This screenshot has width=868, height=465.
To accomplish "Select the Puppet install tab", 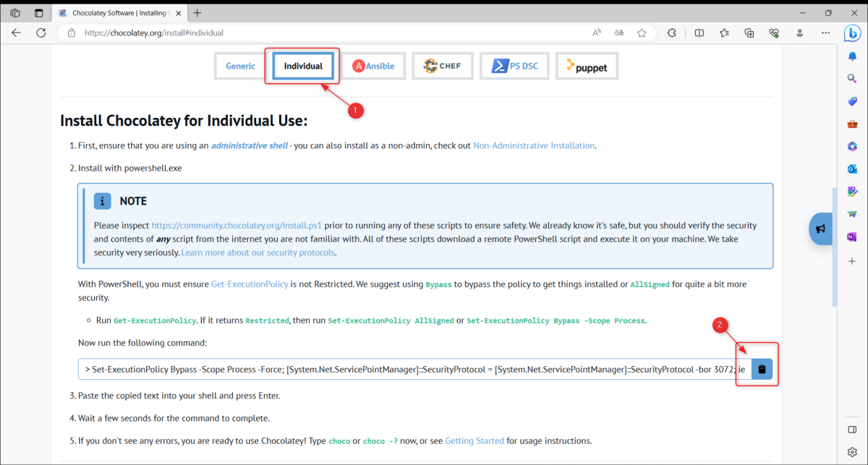I will coord(587,66).
